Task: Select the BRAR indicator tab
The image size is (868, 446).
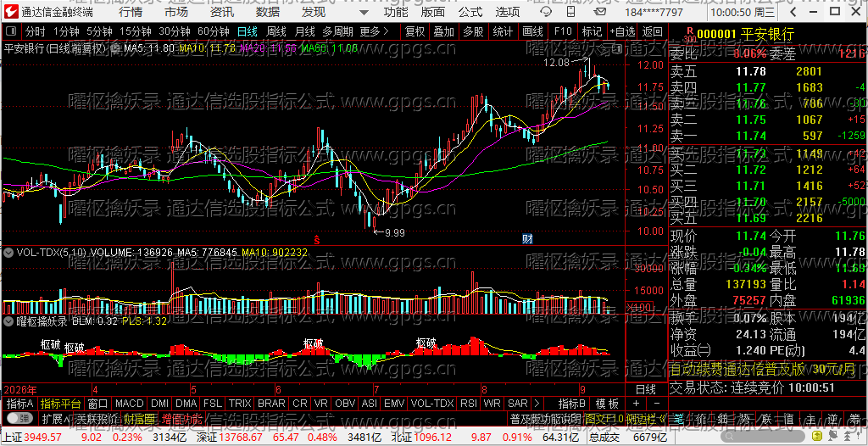Action: click(x=272, y=404)
